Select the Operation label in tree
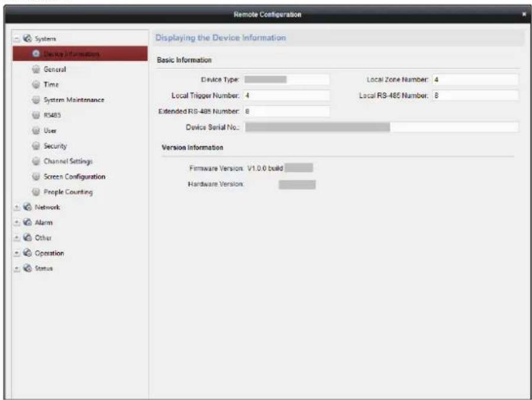The width and height of the screenshot is (532, 400). [50, 253]
